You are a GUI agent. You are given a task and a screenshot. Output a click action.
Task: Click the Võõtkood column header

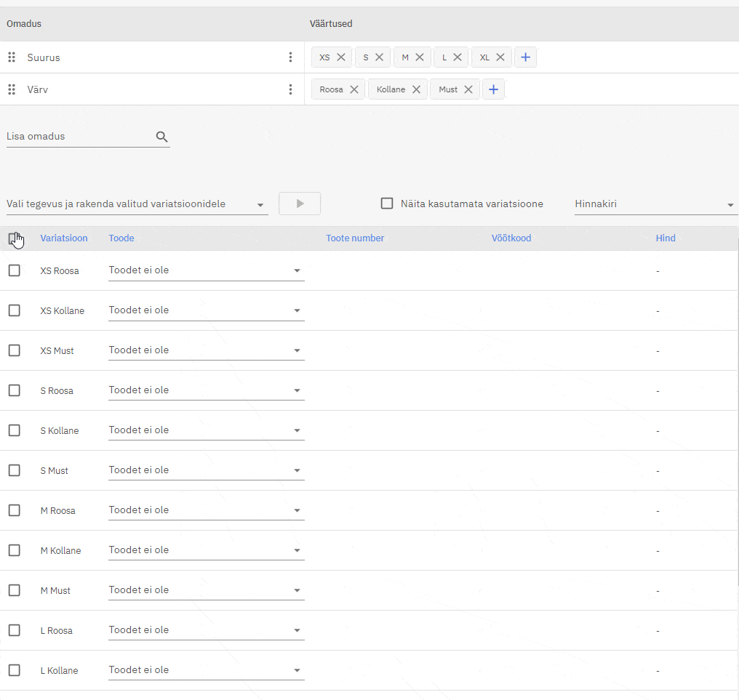click(511, 238)
